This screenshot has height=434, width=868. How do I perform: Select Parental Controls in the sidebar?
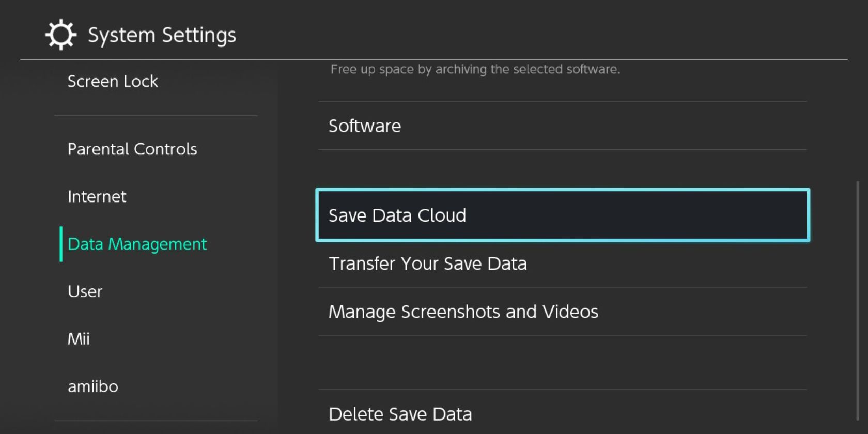(x=132, y=149)
